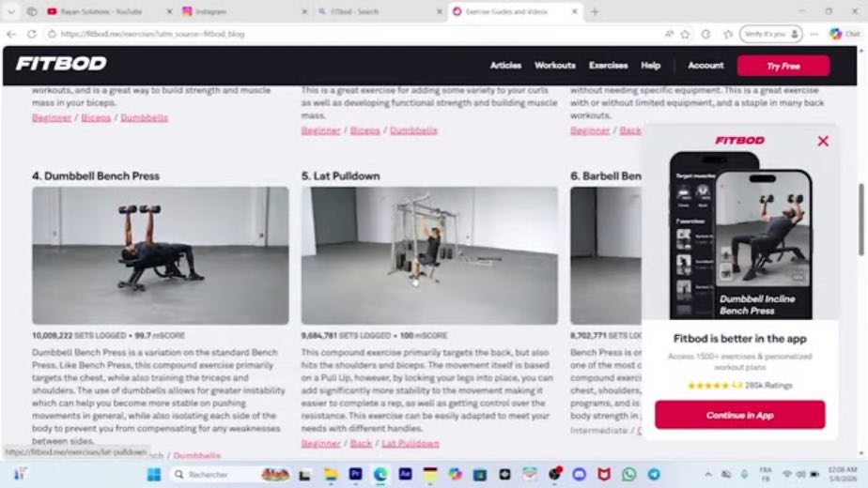Image resolution: width=868 pixels, height=488 pixels.
Task: Close the Rayan Solutions YouTube tab
Action: 169,11
